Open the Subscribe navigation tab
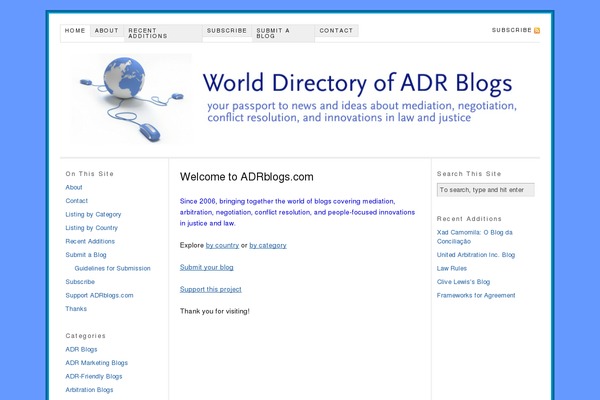The width and height of the screenshot is (600, 400). click(227, 31)
